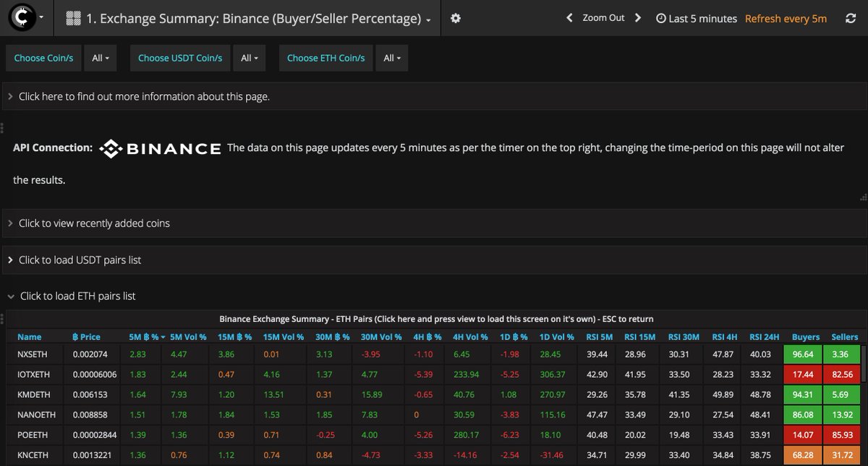Sort table by 4H ฿ % column
The height and width of the screenshot is (466, 868).
tap(428, 336)
